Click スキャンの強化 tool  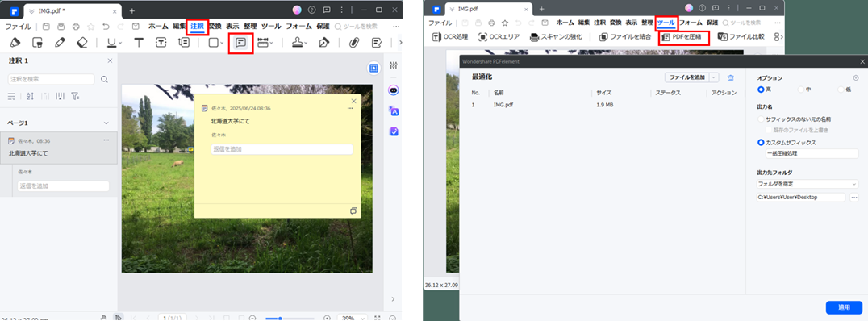556,37
